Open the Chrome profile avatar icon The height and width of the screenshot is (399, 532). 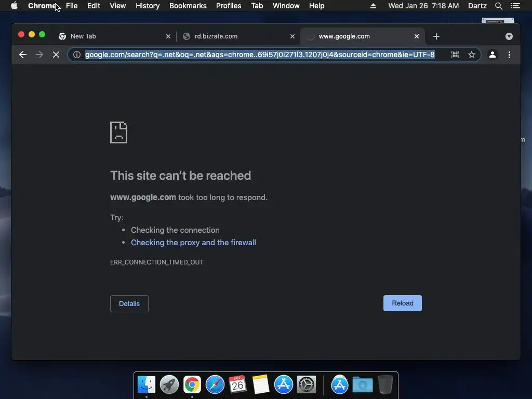493,55
